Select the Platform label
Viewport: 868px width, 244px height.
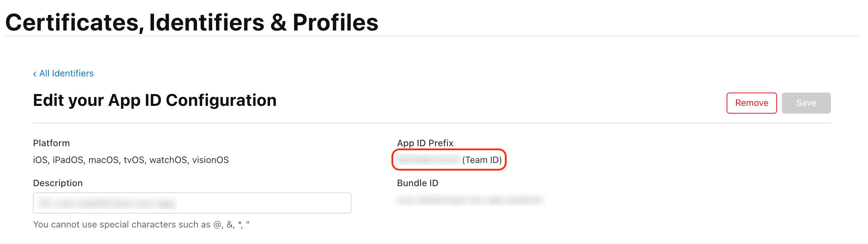[51, 143]
